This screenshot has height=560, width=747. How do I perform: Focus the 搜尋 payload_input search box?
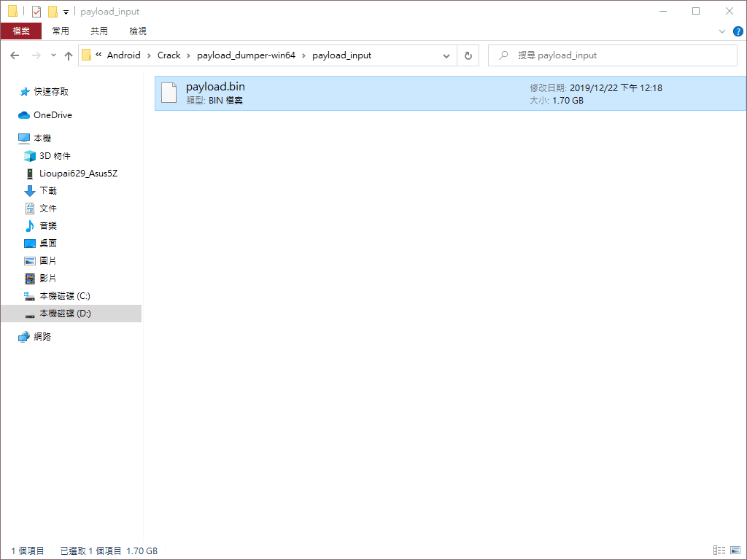613,55
